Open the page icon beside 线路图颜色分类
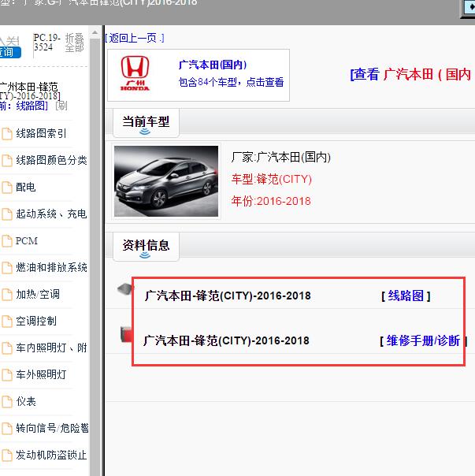This screenshot has height=476, width=475. tap(6, 161)
